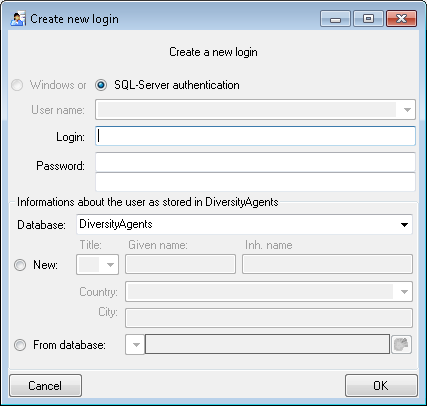Maximize the Create new login window

click(368, 19)
